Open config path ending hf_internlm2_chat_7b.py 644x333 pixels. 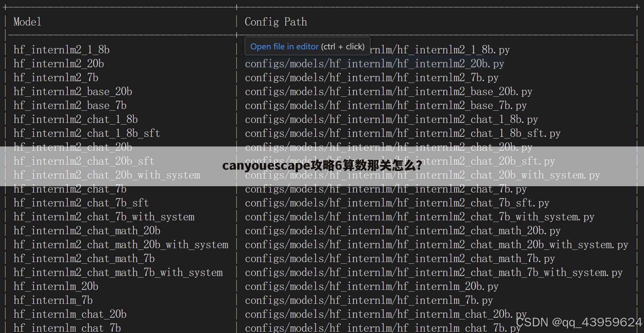click(x=386, y=189)
